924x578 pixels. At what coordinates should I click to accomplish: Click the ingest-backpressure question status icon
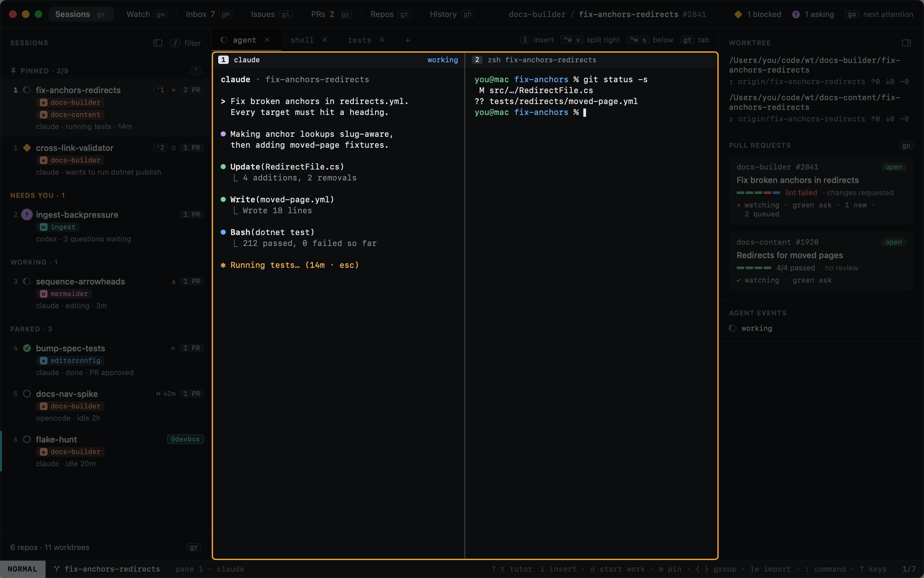[27, 215]
